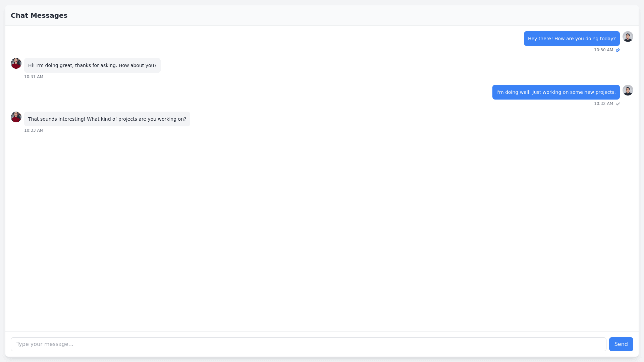Click the 10:33 AM timestamp
The width and height of the screenshot is (644, 362).
click(34, 130)
